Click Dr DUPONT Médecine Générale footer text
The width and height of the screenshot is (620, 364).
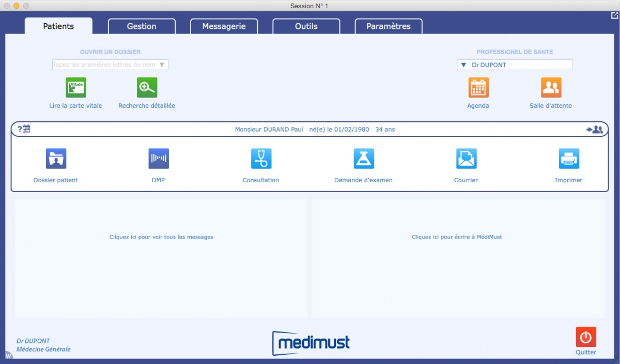coord(43,345)
